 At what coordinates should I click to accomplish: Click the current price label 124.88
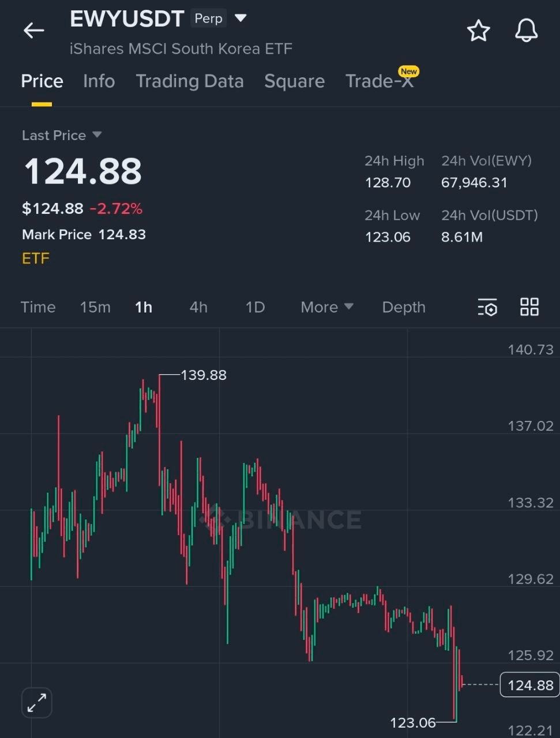click(x=529, y=685)
